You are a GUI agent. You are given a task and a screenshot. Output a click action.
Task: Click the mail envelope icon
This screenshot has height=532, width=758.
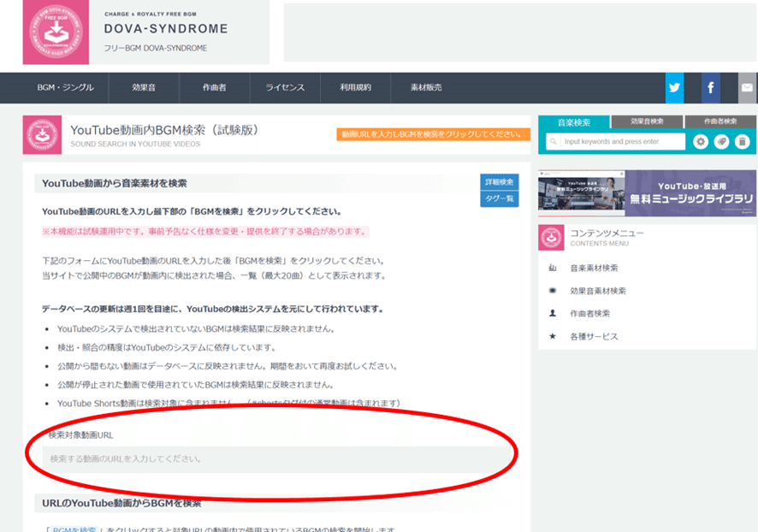[747, 87]
